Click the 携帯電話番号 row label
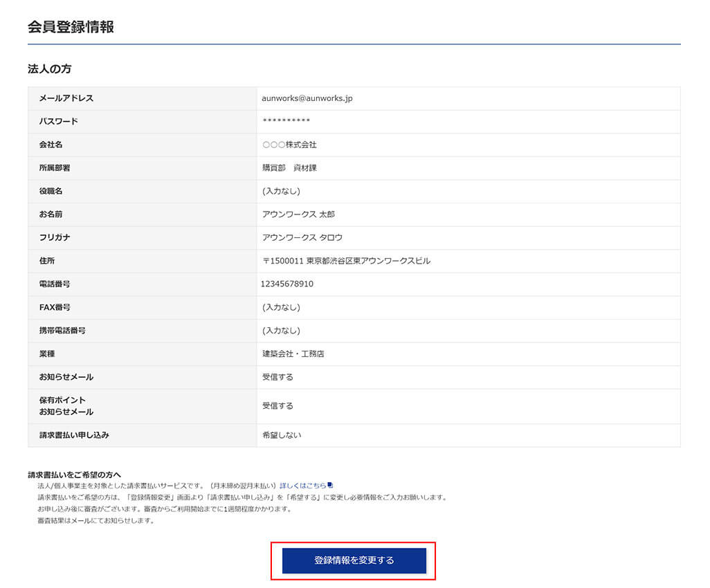Image resolution: width=710 pixels, height=588 pixels. (62, 331)
